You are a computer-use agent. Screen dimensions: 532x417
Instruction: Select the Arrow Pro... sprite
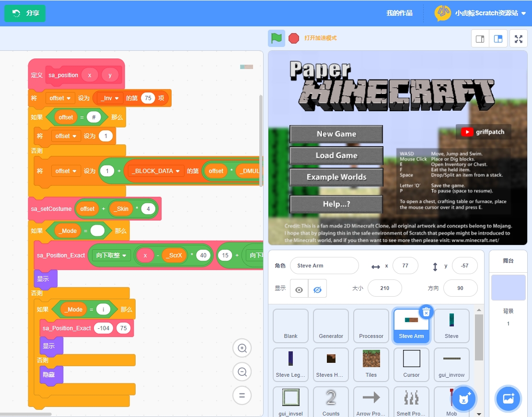(x=371, y=402)
